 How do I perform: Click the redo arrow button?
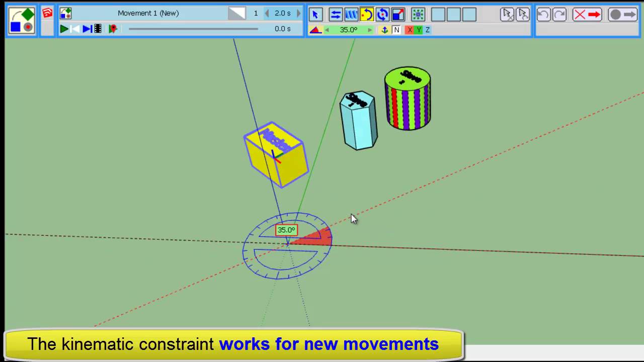559,14
